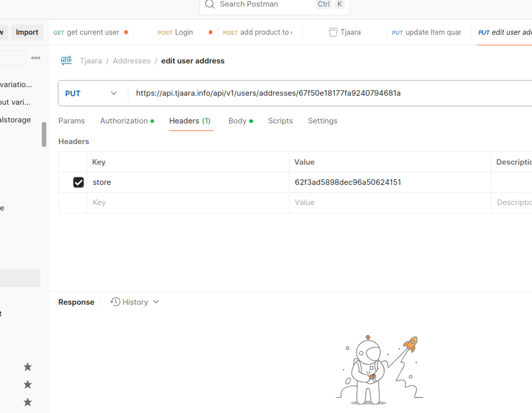Toggle the store header checkbox

[79, 182]
